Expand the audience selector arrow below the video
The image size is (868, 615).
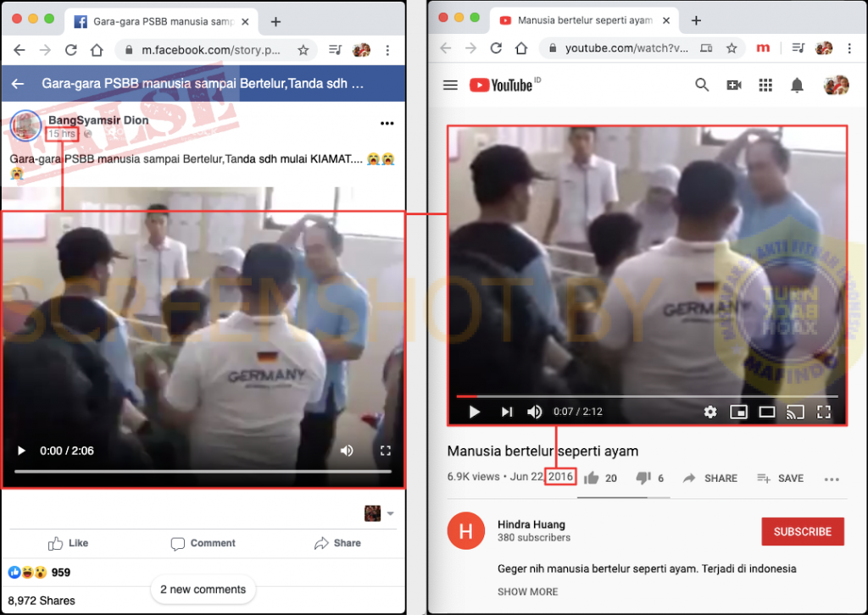(390, 513)
